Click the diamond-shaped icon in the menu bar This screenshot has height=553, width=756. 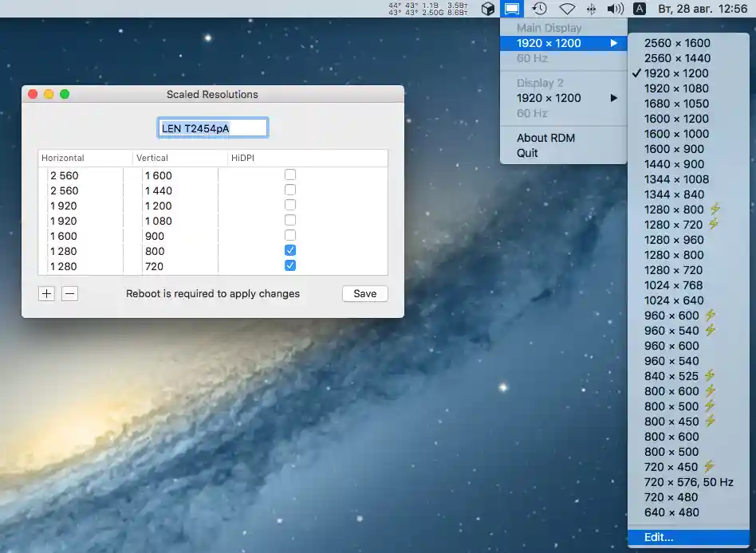tap(567, 9)
